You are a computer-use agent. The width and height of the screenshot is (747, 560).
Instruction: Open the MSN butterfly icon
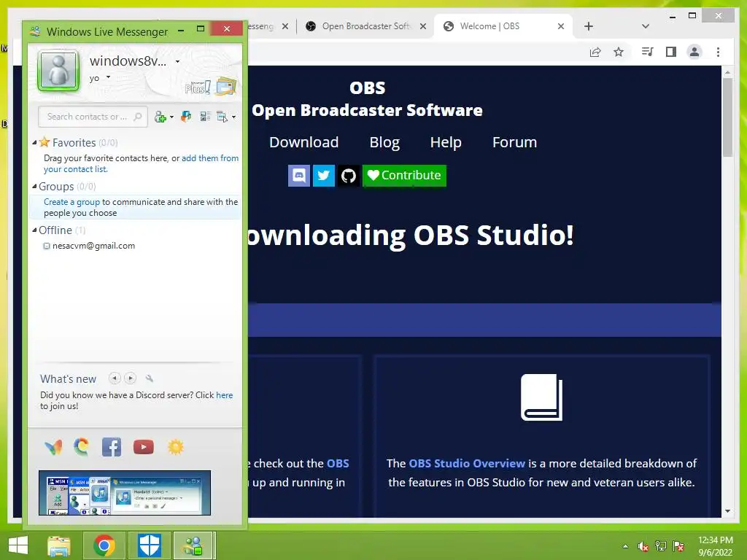53,447
